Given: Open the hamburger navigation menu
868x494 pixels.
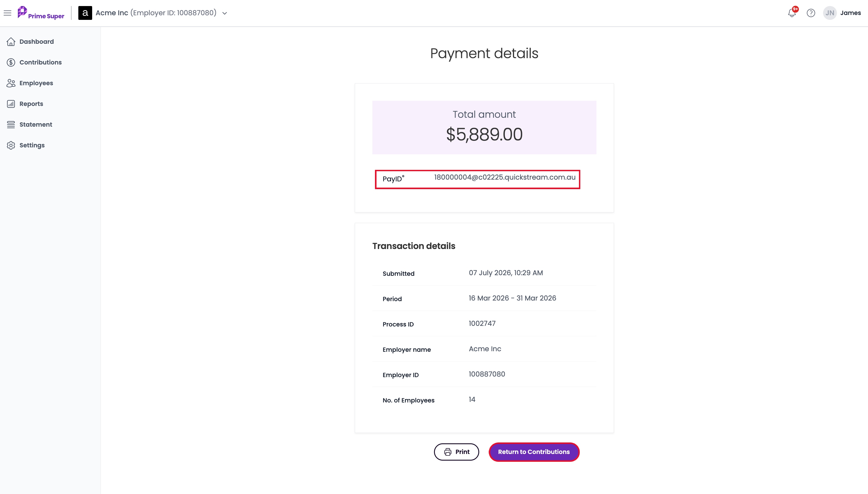Looking at the screenshot, I should [x=7, y=13].
